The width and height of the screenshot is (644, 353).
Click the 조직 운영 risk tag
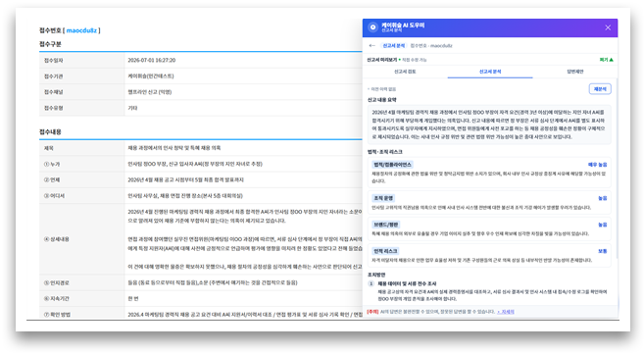click(x=383, y=198)
